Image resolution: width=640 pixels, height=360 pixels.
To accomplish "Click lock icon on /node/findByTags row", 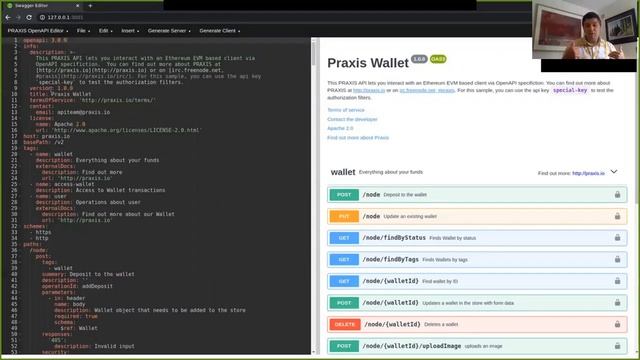I will pos(617,259).
